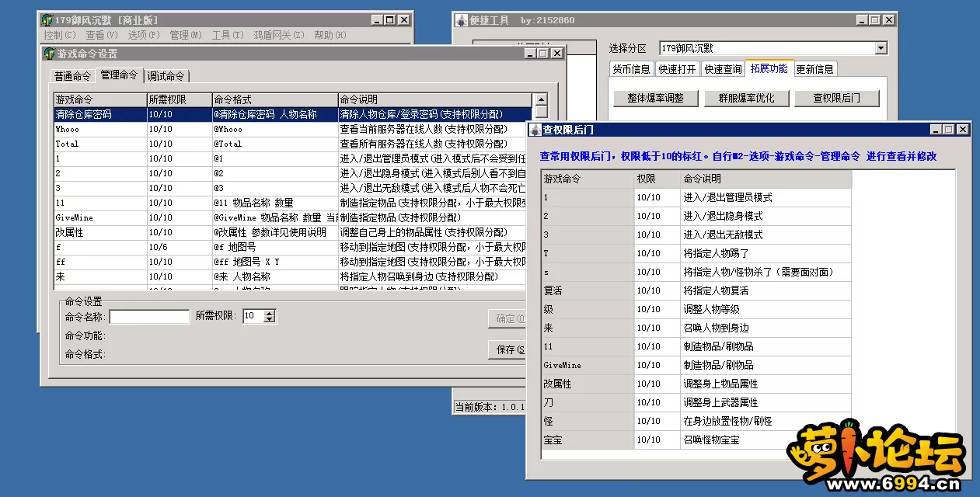Click the 命令说明 column header in command settings
Viewport: 980px width, 497px height.
pyautogui.click(x=434, y=99)
